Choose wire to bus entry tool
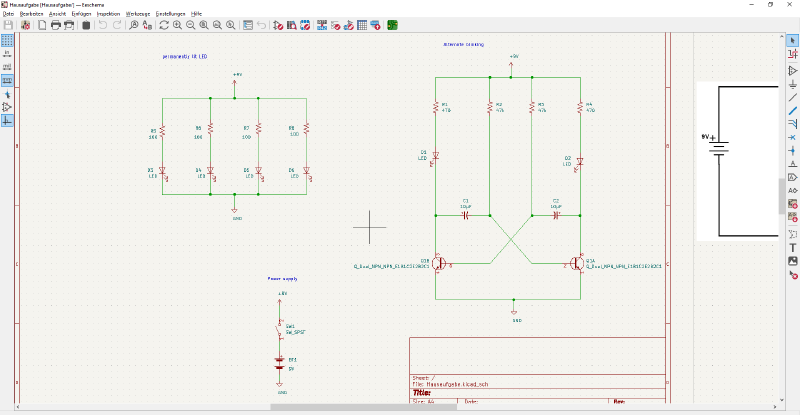 pos(792,124)
